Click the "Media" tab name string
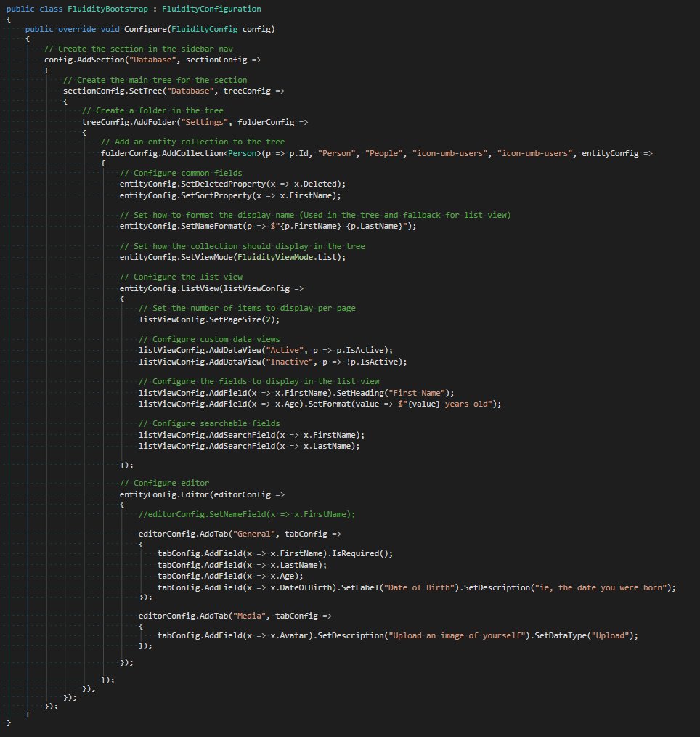Viewport: 700px width, 737px height. click(249, 616)
